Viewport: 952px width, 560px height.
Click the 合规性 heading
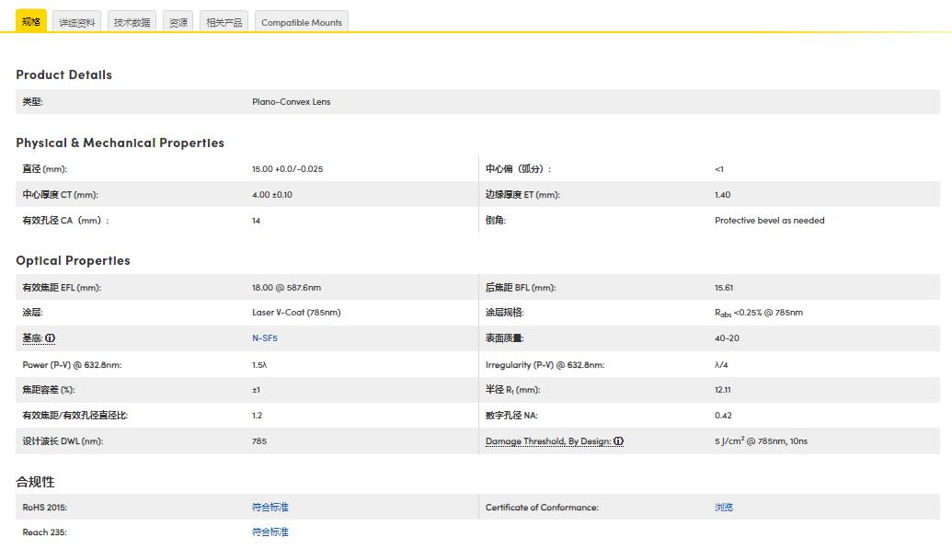point(35,482)
